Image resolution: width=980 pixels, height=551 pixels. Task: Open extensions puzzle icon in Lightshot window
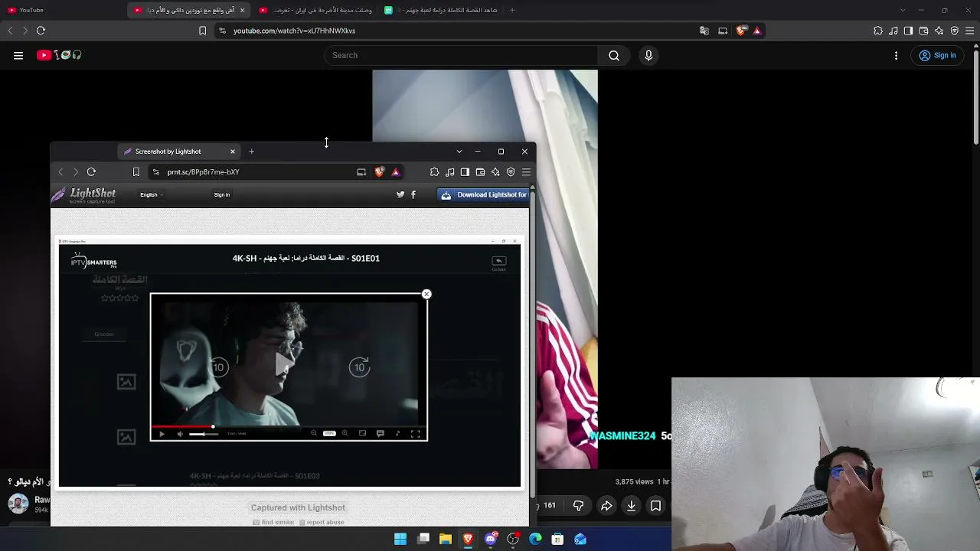coord(434,172)
